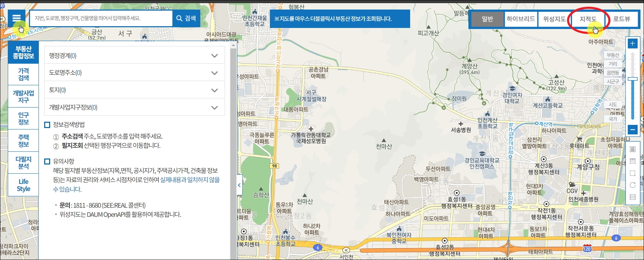The width and height of the screenshot is (644, 260).
Task: Click route 98 road shield
Action: tap(274, 166)
